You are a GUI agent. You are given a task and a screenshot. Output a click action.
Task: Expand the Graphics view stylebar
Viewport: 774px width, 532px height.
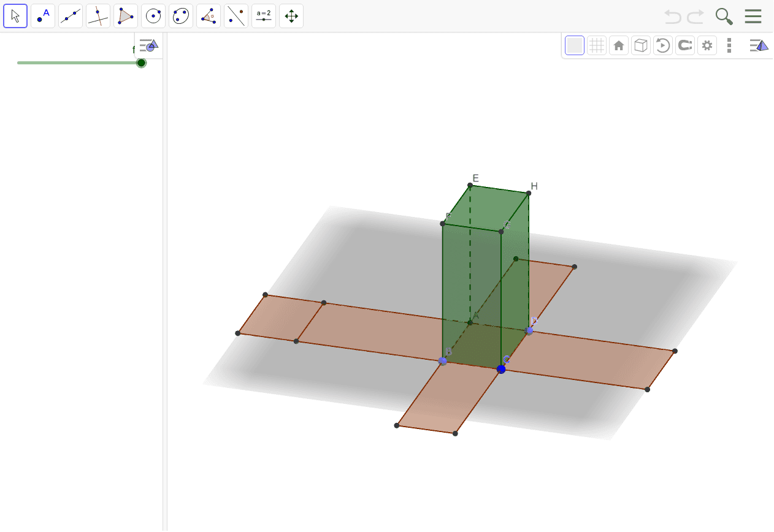(x=759, y=45)
